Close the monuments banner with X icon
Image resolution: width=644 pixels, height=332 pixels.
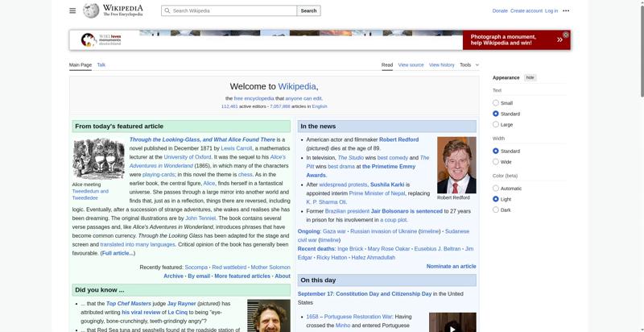(x=566, y=35)
